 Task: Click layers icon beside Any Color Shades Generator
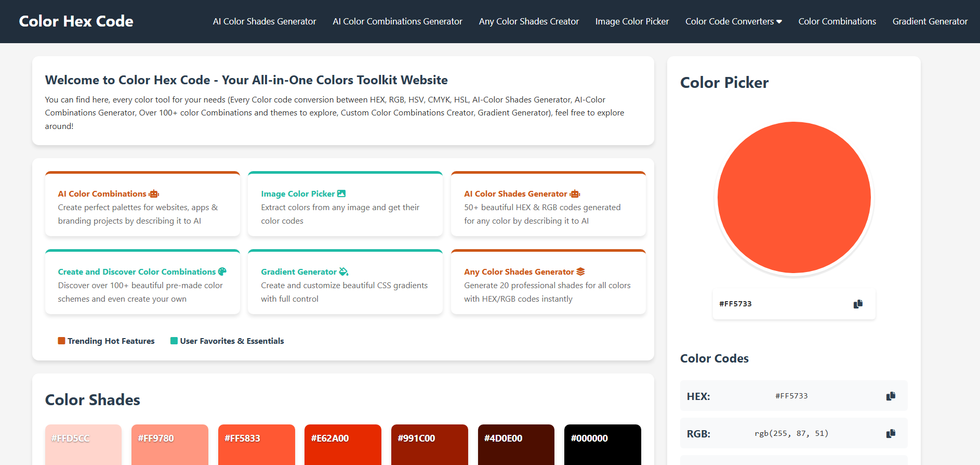pyautogui.click(x=580, y=272)
